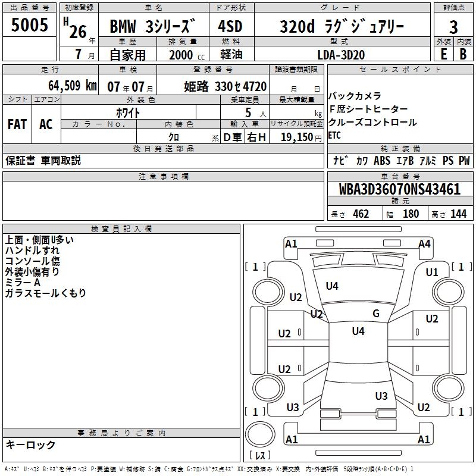Select seating capacity 5 人
The width and height of the screenshot is (476, 476).
click(x=256, y=112)
